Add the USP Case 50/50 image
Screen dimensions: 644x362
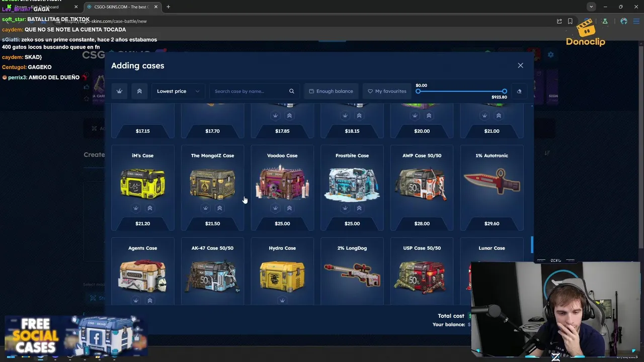pyautogui.click(x=422, y=276)
